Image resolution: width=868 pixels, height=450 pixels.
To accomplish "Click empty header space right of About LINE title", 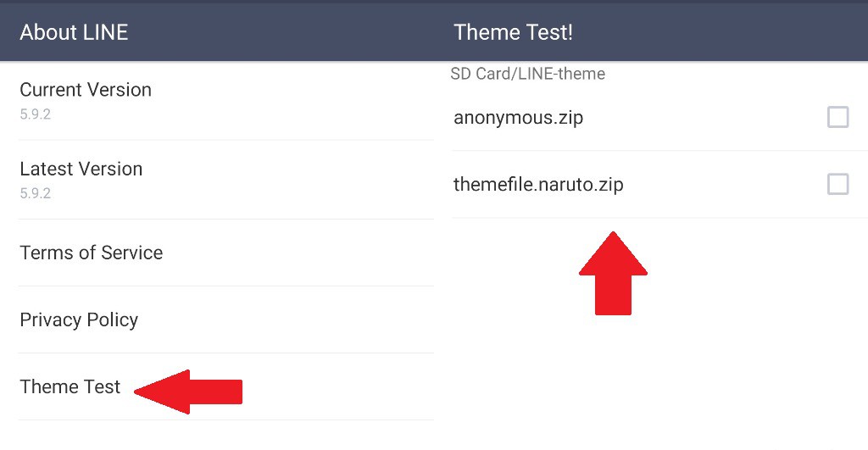I will click(280, 33).
